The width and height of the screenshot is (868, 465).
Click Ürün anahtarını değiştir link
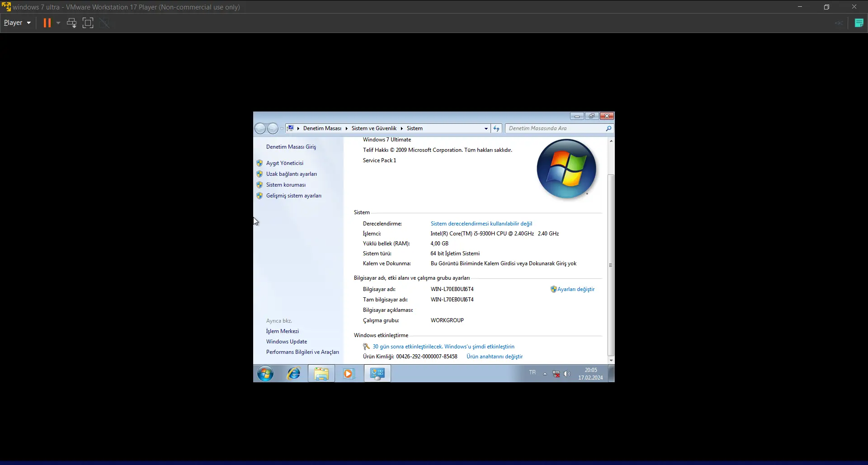(495, 357)
